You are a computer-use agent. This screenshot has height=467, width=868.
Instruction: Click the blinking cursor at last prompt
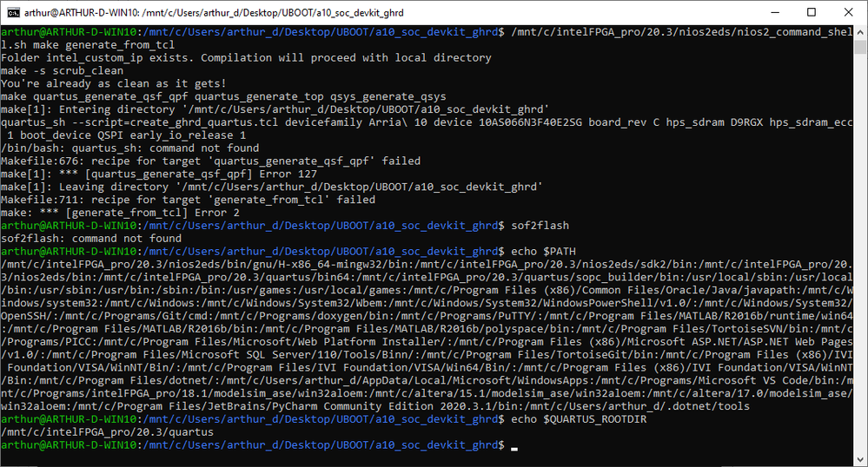514,448
